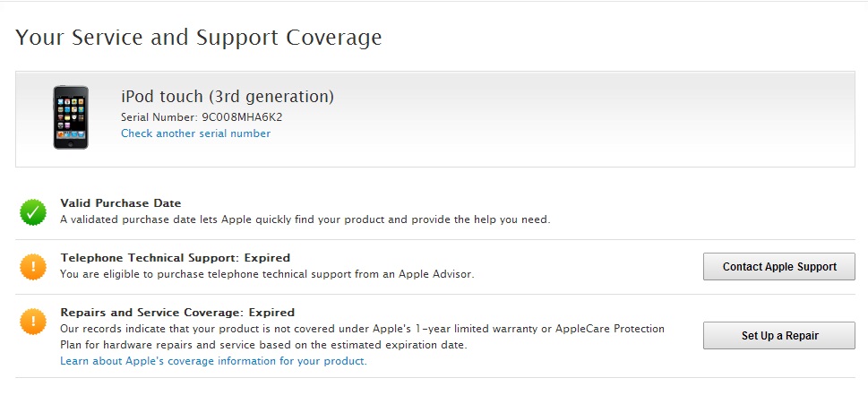Click the eligible to purchase telephone support text
Image resolution: width=868 pixels, height=404 pixels.
(x=267, y=274)
